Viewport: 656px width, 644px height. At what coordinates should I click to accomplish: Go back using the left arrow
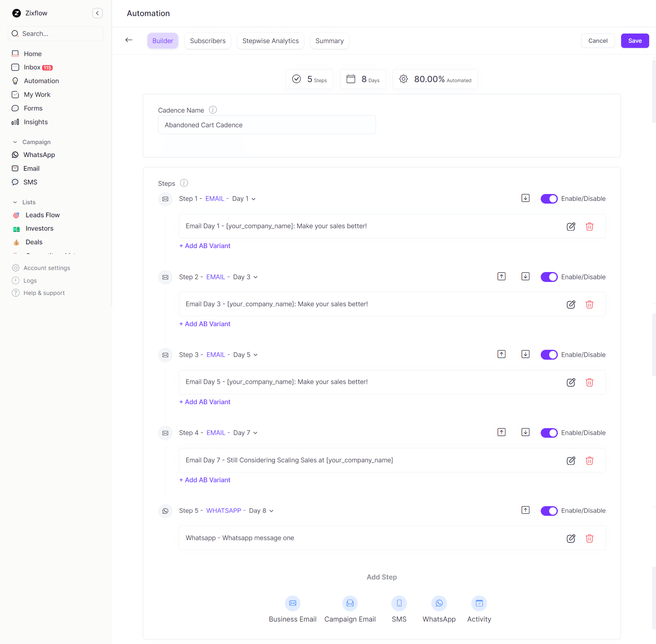[129, 40]
